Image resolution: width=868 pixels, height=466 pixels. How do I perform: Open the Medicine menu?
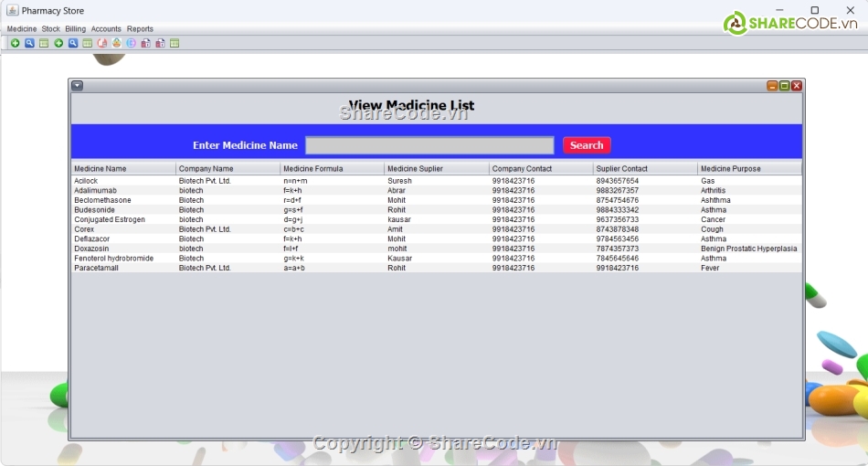22,29
